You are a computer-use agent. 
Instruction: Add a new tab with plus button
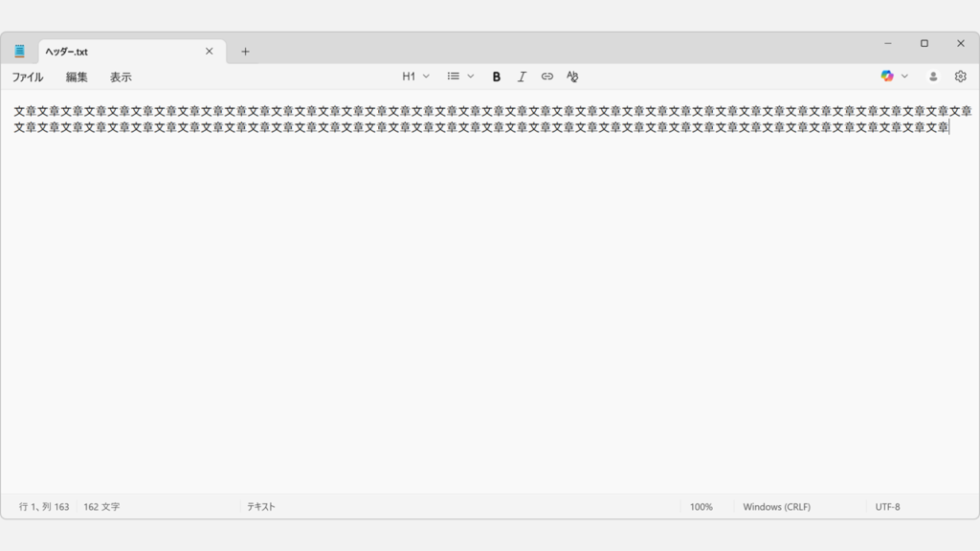coord(245,52)
